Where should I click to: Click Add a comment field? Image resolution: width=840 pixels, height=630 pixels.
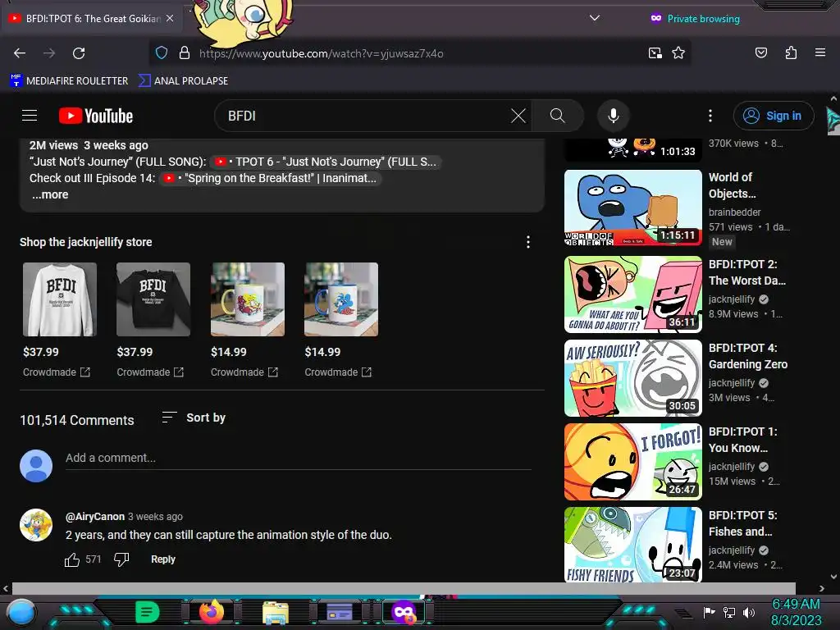pyautogui.click(x=299, y=458)
